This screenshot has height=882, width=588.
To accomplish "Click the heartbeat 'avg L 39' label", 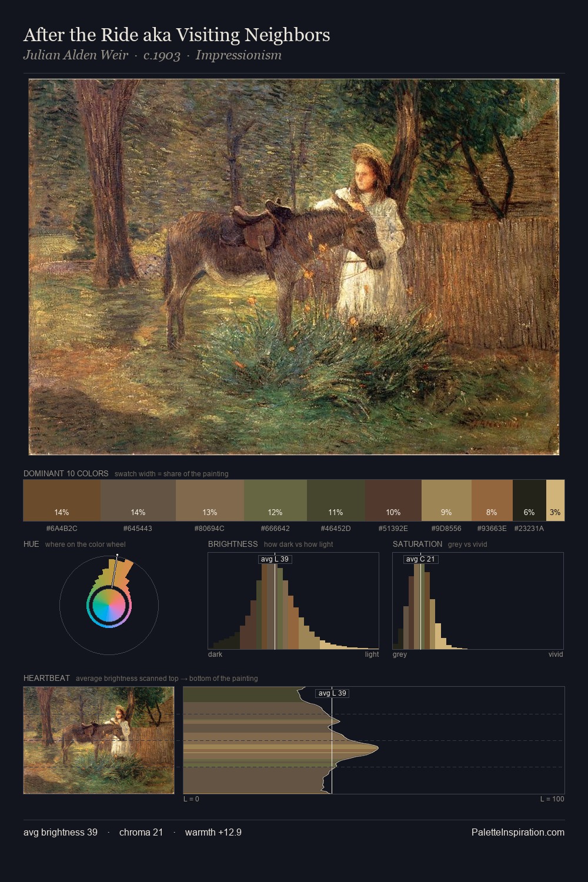I will 332,693.
